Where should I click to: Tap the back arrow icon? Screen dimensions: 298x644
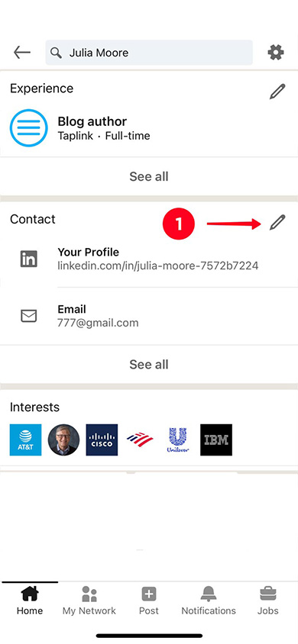(x=22, y=53)
